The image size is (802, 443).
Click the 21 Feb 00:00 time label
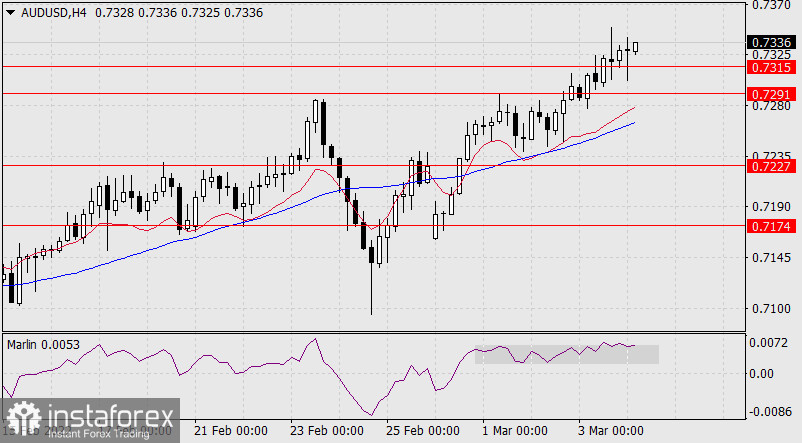231,431
